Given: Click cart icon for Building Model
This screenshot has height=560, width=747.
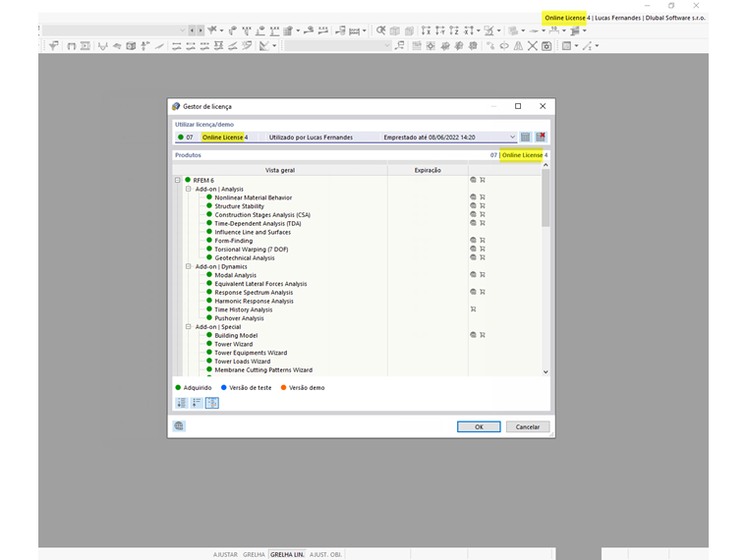Looking at the screenshot, I should click(x=483, y=335).
